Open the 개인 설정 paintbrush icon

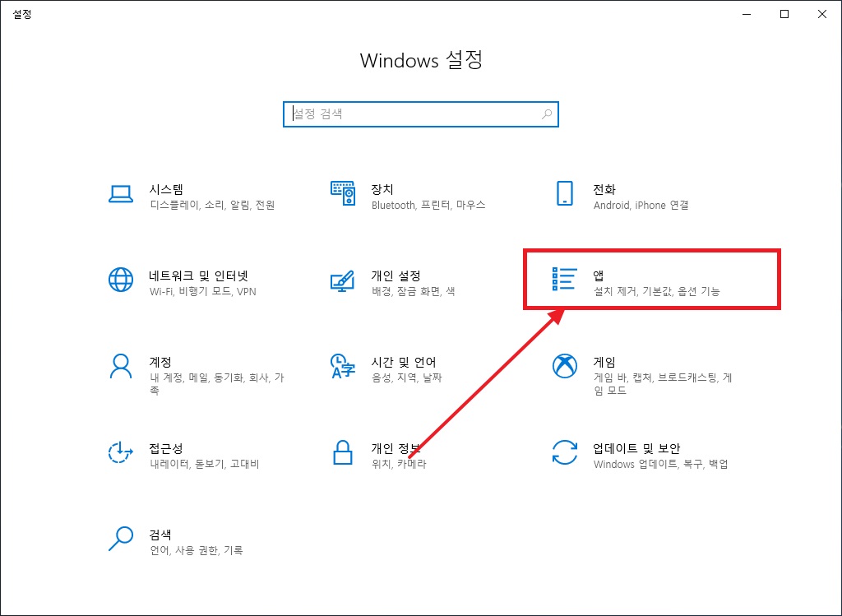[x=343, y=281]
